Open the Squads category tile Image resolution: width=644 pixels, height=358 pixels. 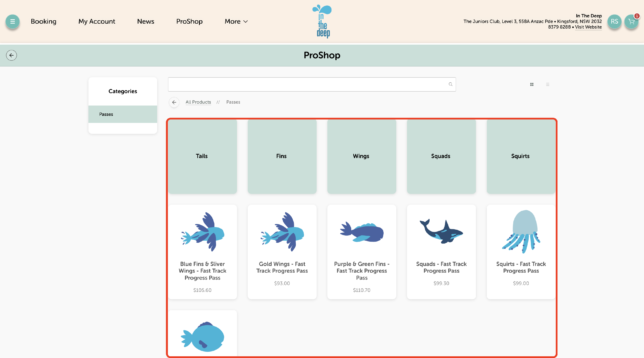pos(441,156)
